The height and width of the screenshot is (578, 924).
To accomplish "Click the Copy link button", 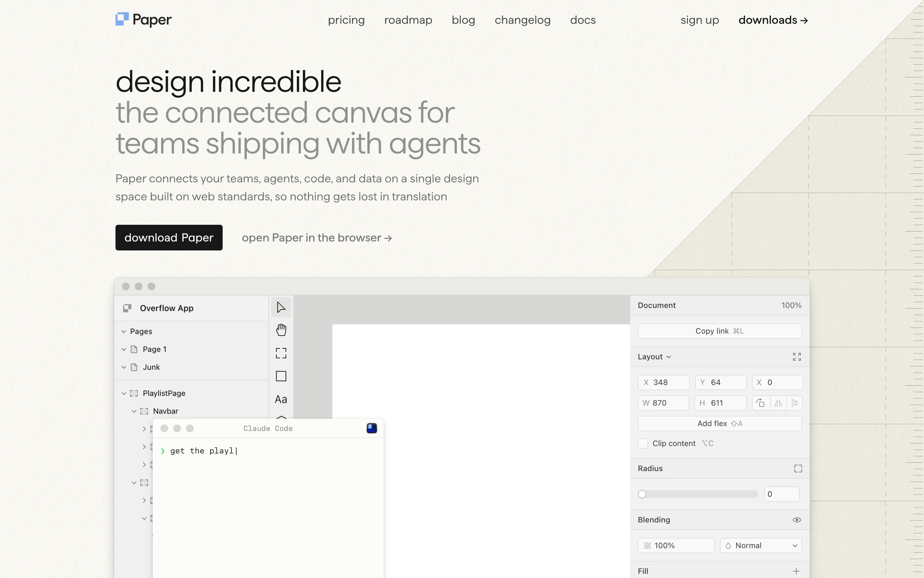I will [x=720, y=331].
